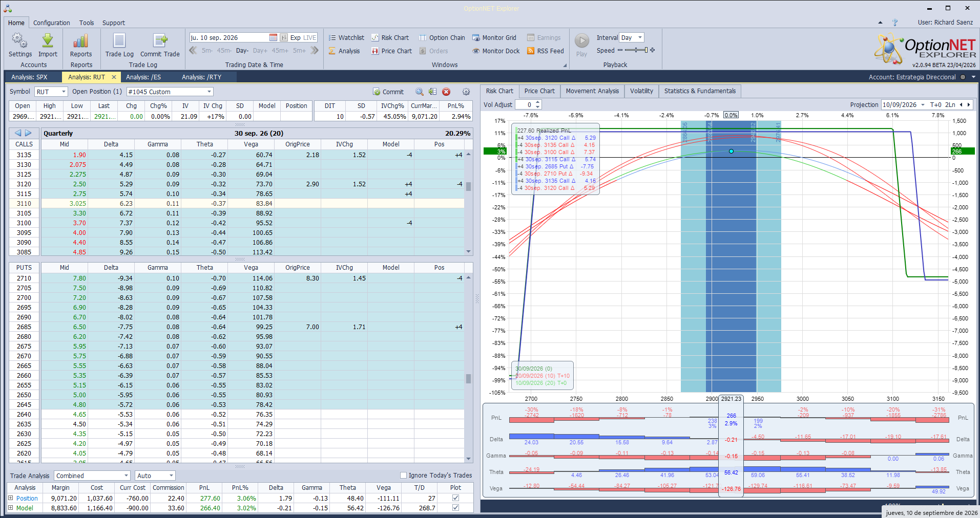
Task: Open the Settings gears icon
Action: pos(20,41)
